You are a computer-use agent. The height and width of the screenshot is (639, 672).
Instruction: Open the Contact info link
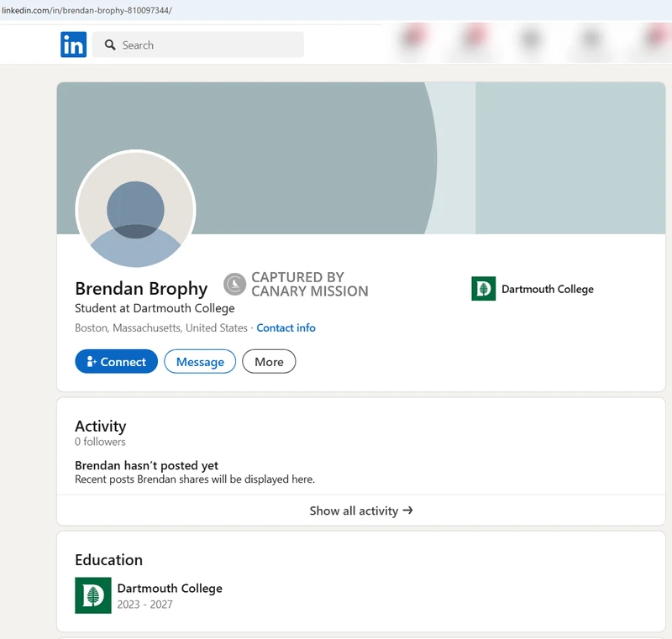click(286, 327)
